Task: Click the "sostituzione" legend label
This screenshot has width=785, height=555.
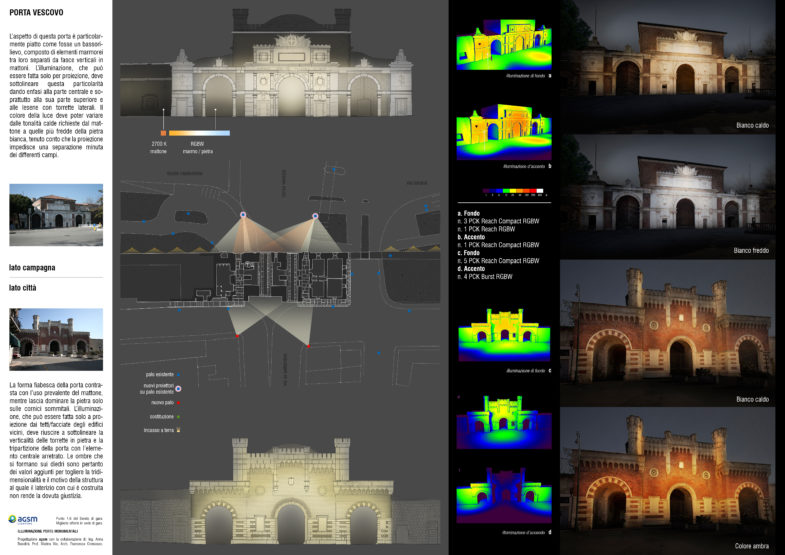Action: [161, 416]
